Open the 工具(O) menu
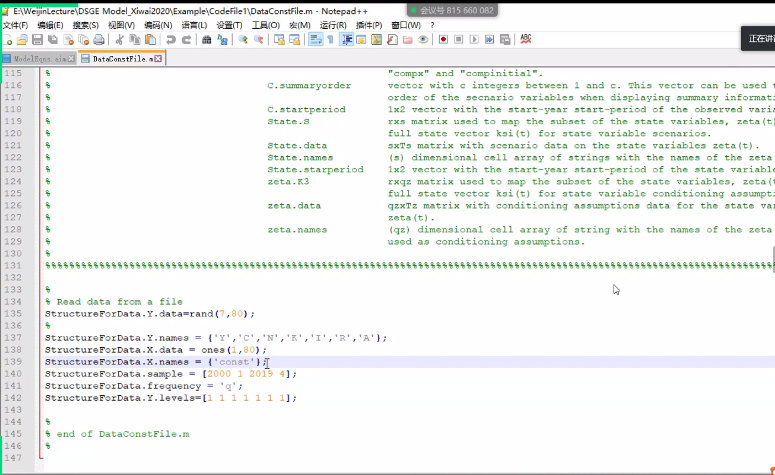This screenshot has height=475, width=775. [x=266, y=25]
